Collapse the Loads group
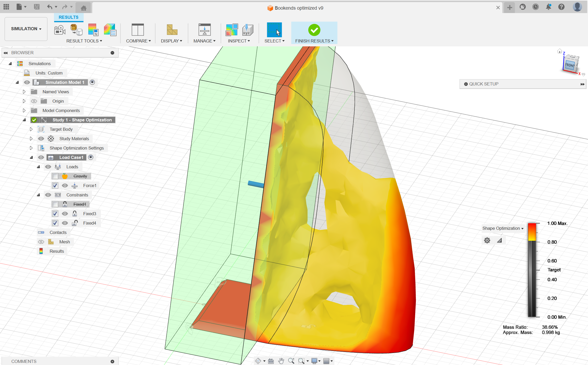The width and height of the screenshot is (588, 365). 38,167
